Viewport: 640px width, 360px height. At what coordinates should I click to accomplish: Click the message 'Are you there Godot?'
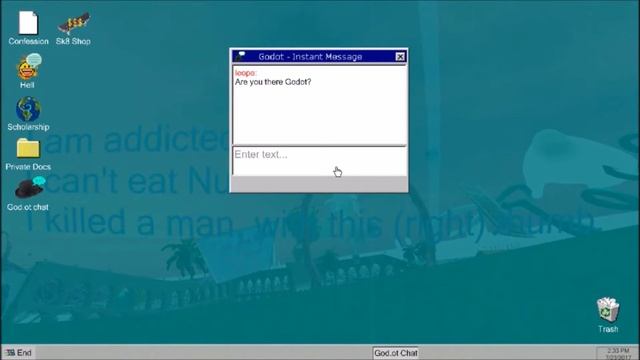click(273, 82)
